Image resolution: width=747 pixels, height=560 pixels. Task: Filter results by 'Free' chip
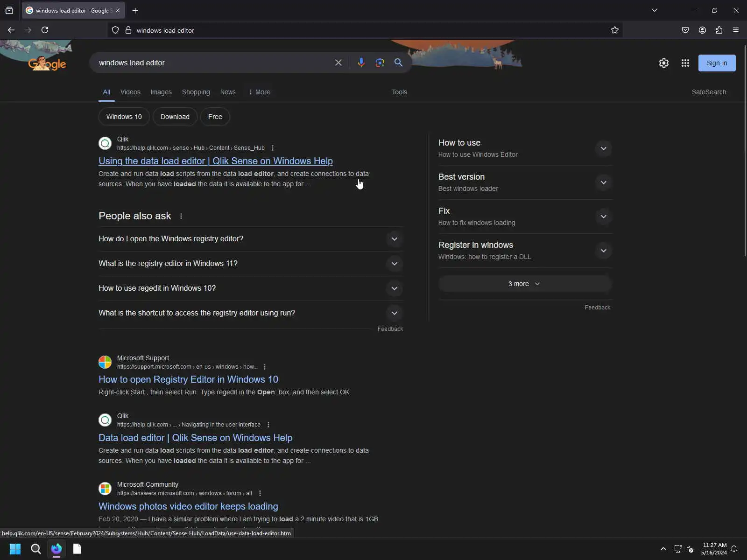[215, 117]
